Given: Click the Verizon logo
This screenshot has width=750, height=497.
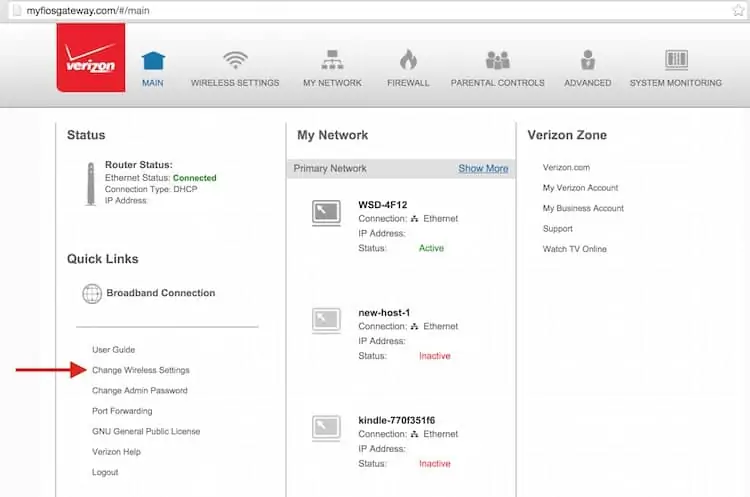Looking at the screenshot, I should [90, 59].
